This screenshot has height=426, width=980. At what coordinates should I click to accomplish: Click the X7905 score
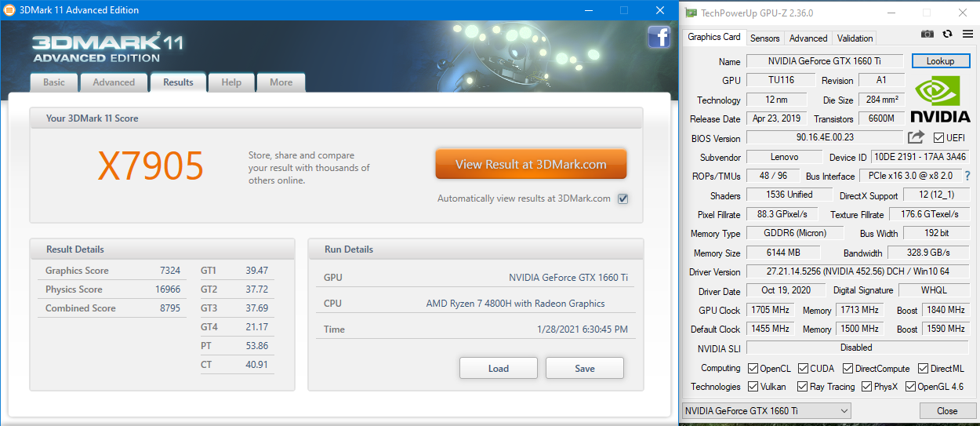point(151,165)
